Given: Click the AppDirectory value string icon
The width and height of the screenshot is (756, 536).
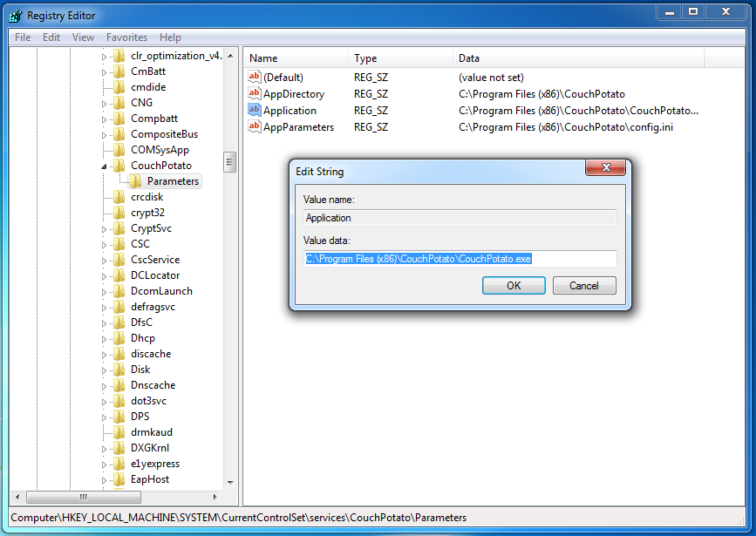Looking at the screenshot, I should click(x=254, y=93).
